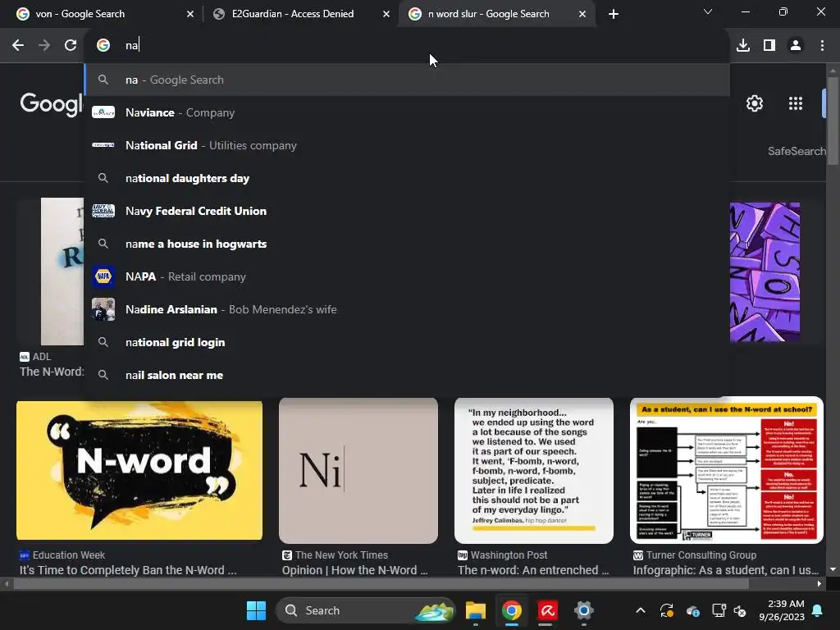Open the notification bell in taskbar

pyautogui.click(x=818, y=610)
